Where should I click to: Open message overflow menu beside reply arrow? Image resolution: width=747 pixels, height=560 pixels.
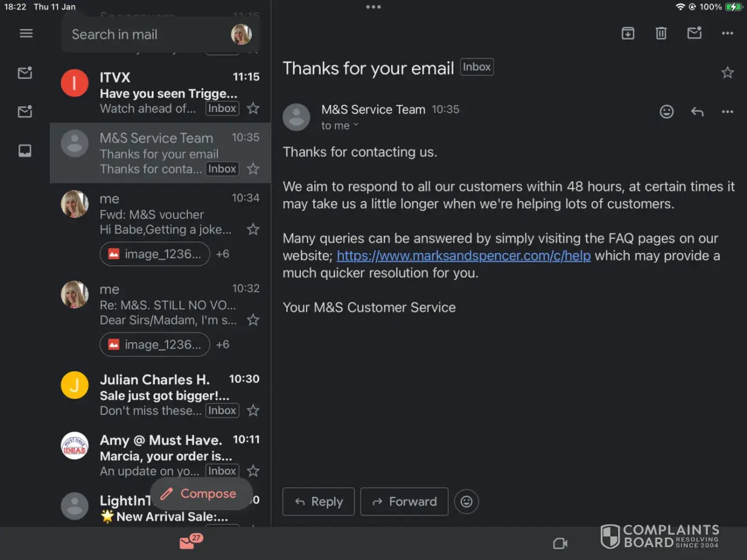(x=727, y=112)
